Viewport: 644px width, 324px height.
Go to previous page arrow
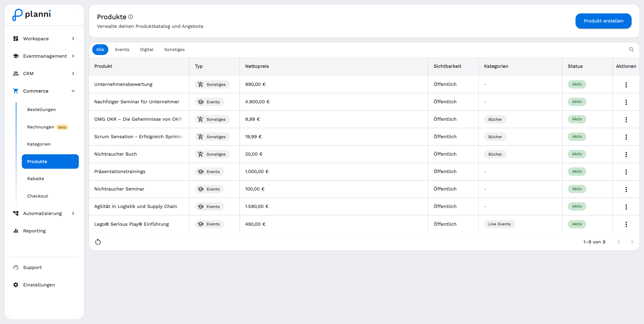click(619, 242)
